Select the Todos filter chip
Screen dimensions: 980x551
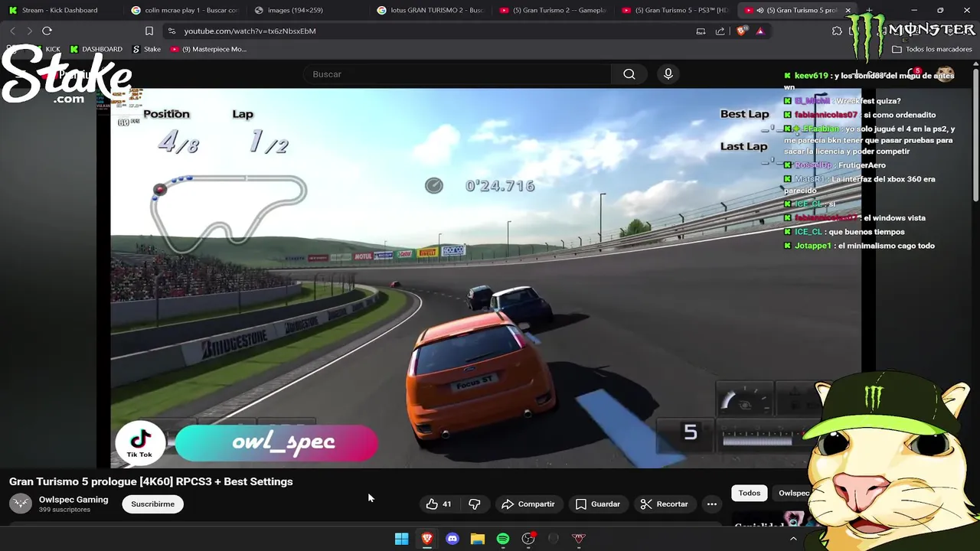[x=749, y=493]
